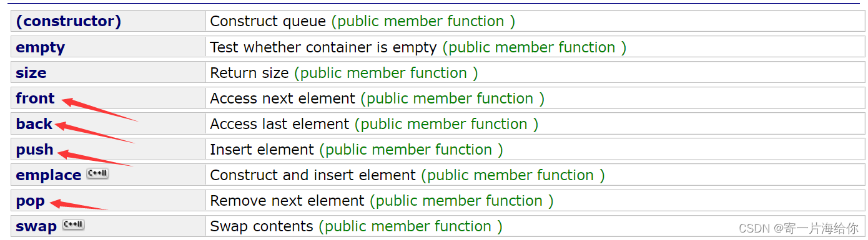The width and height of the screenshot is (868, 240).
Task: Click 'Construct and insert element' description
Action: tap(313, 175)
